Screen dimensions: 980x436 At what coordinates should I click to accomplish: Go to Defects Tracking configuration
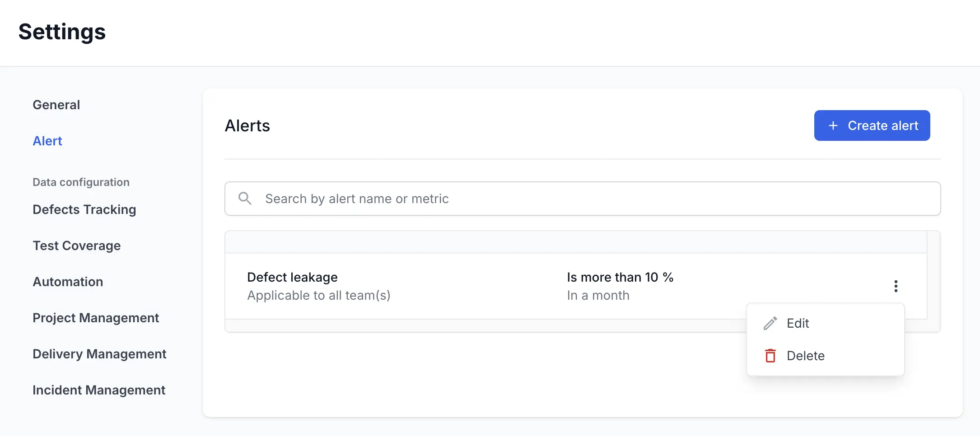(84, 209)
